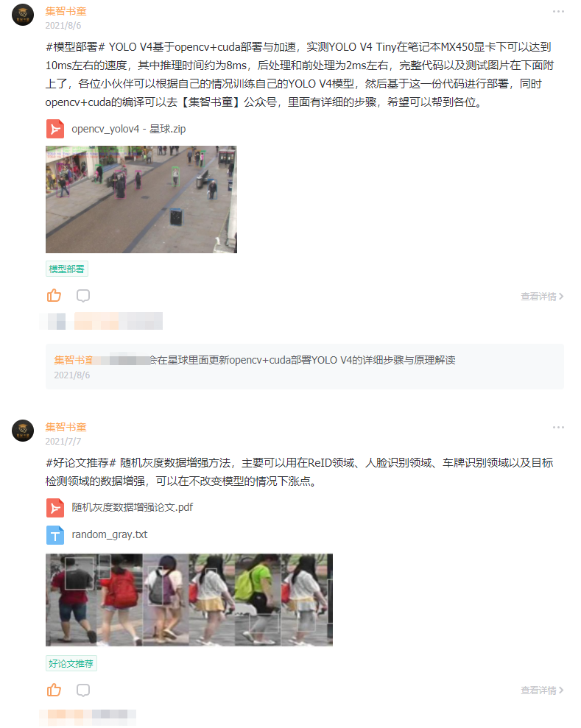This screenshot has height=728, width=581.
Task: Open more options for the 2021/7/7 post
Action: click(558, 427)
